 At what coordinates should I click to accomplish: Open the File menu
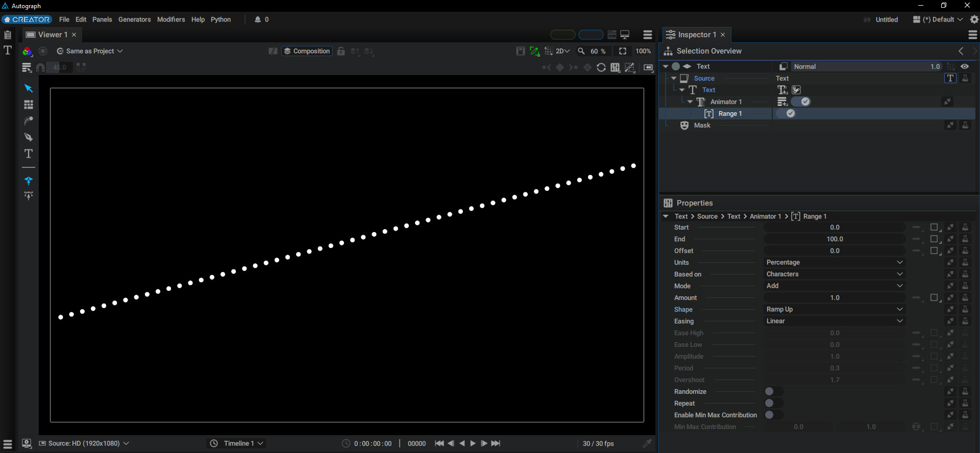[64, 19]
